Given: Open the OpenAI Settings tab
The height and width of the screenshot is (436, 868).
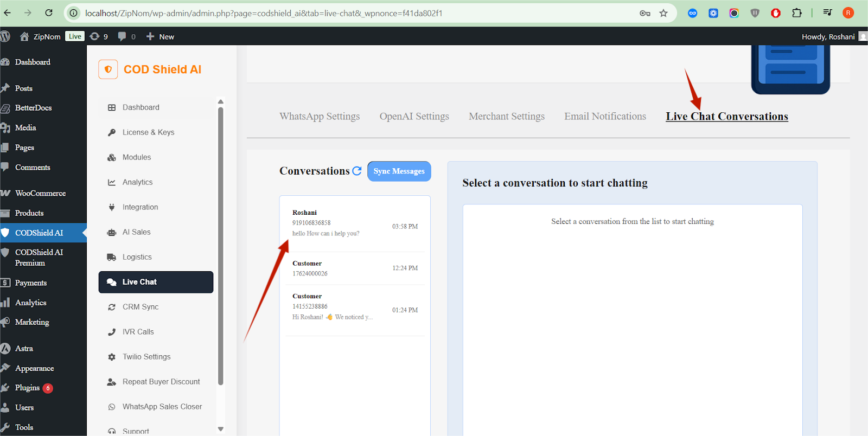Looking at the screenshot, I should [x=414, y=117].
